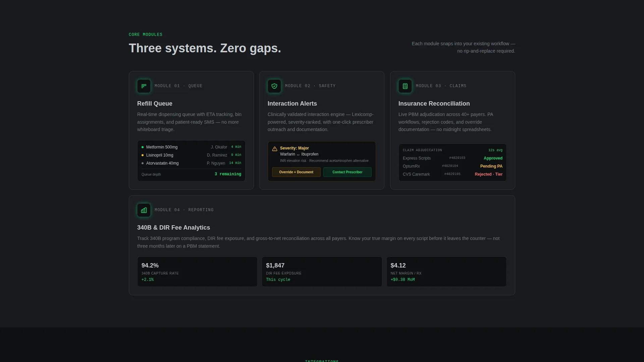644x362 pixels.
Task: Click the Reporting bar chart icon
Action: [x=144, y=210]
